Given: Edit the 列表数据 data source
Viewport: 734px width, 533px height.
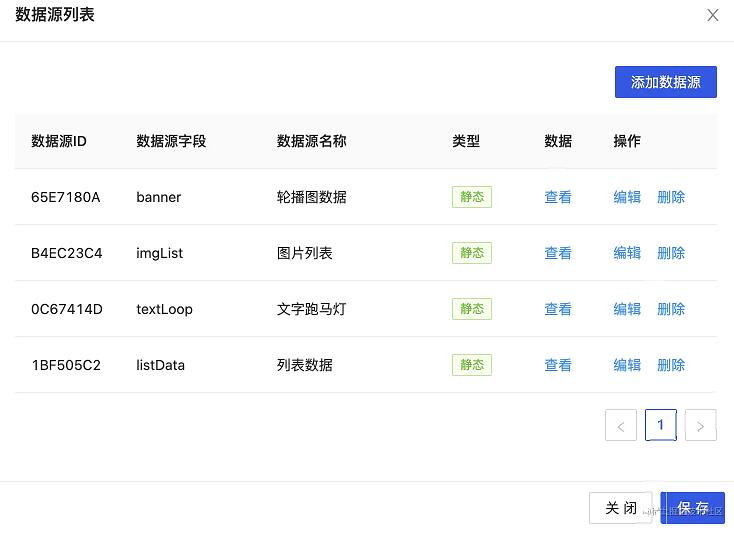Looking at the screenshot, I should pos(627,365).
